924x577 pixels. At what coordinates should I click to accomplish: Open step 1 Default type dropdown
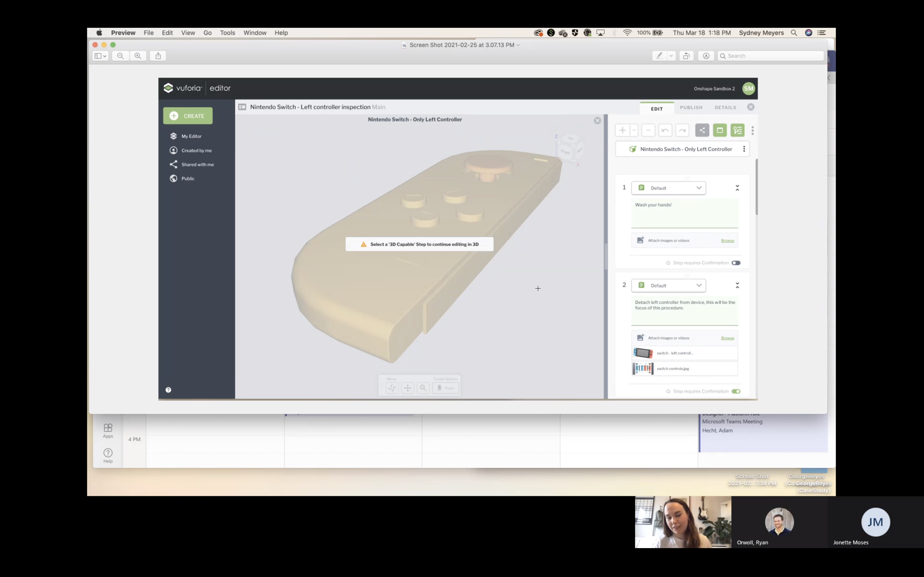pyautogui.click(x=668, y=188)
